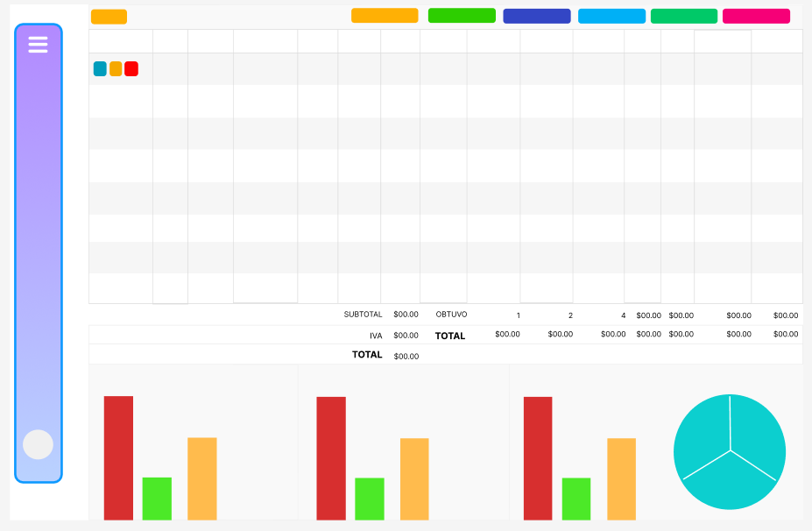Click the small orange square in the first table row
This screenshot has width=812, height=531.
(x=116, y=69)
